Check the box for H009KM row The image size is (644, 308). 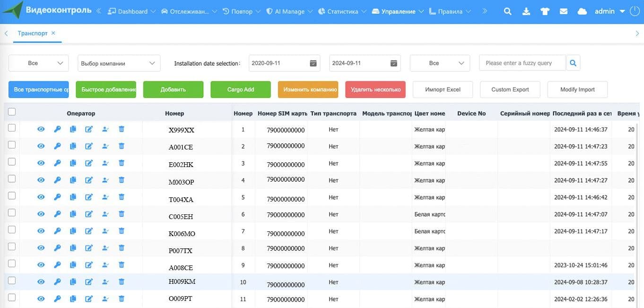point(12,281)
